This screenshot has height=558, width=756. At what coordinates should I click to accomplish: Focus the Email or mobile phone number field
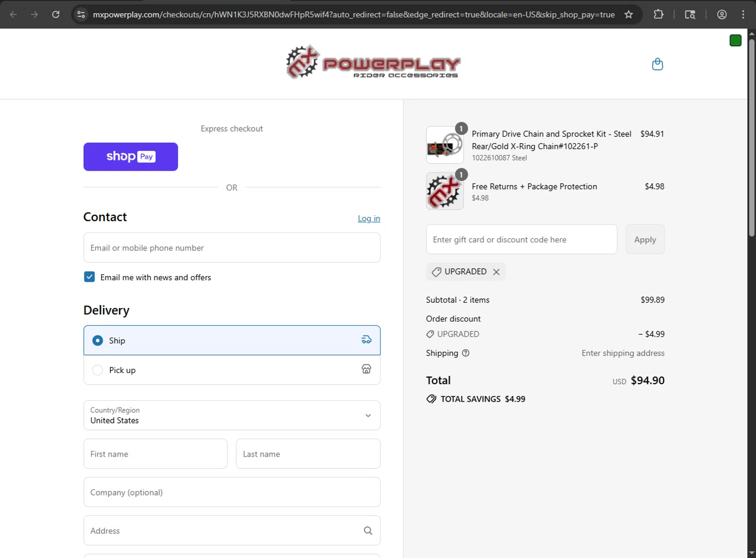pos(232,247)
